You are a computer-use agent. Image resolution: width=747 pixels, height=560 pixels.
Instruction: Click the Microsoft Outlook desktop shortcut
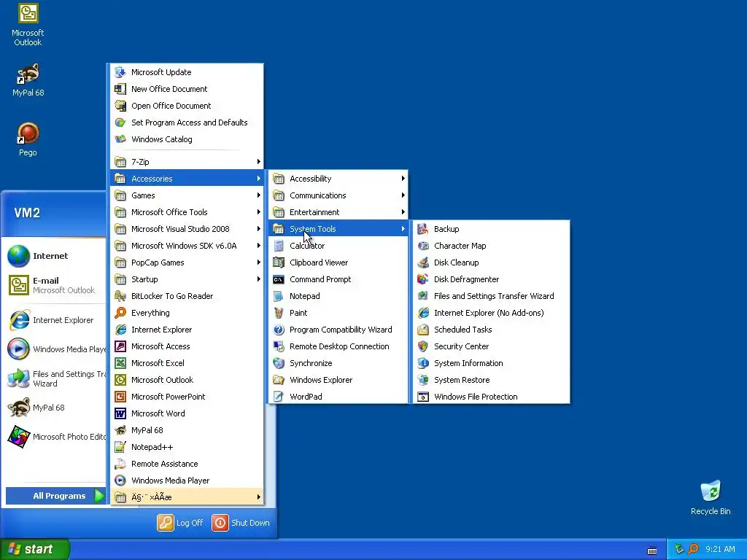pos(28,25)
